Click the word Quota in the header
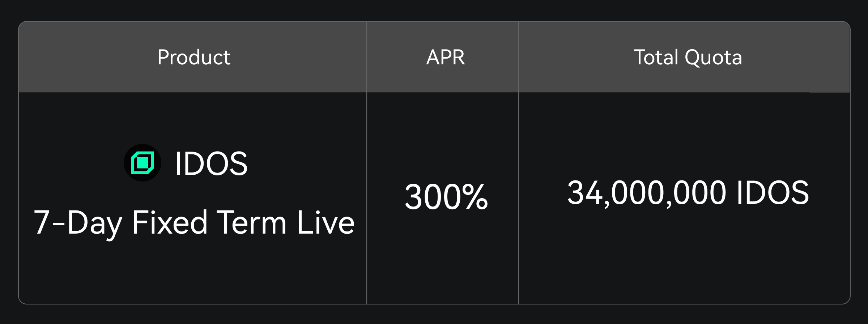The height and width of the screenshot is (324, 868). tap(713, 57)
